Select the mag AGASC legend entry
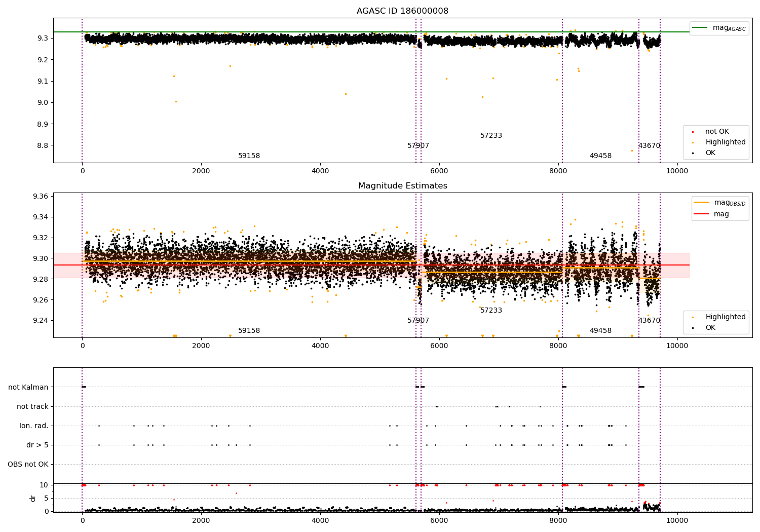This screenshot has width=760, height=532. tap(719, 28)
